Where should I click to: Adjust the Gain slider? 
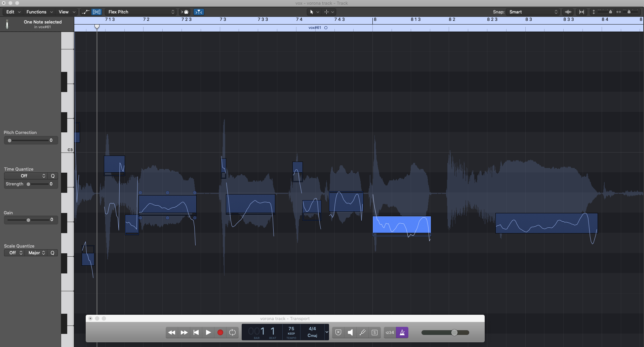tap(28, 220)
